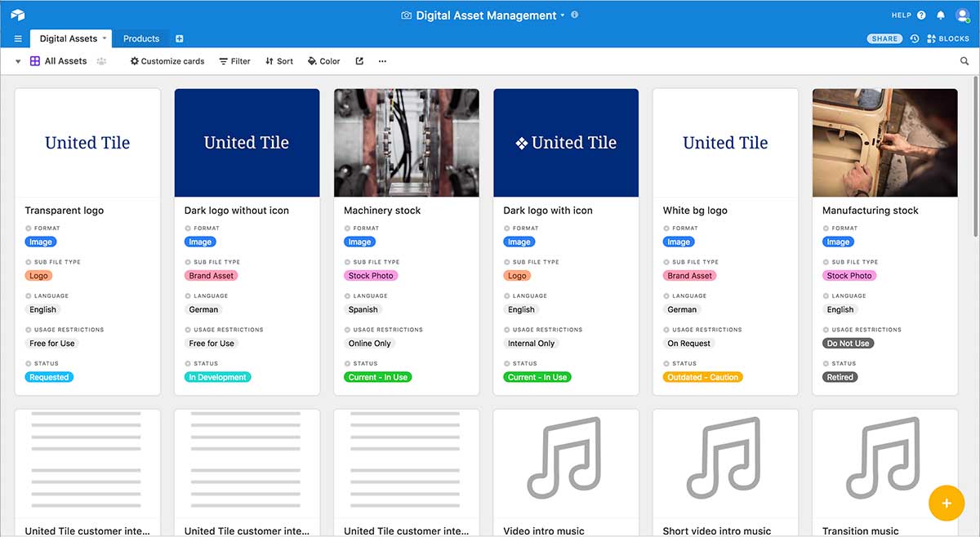This screenshot has height=537, width=980.
Task: Click the Retired status tag
Action: [840, 377]
